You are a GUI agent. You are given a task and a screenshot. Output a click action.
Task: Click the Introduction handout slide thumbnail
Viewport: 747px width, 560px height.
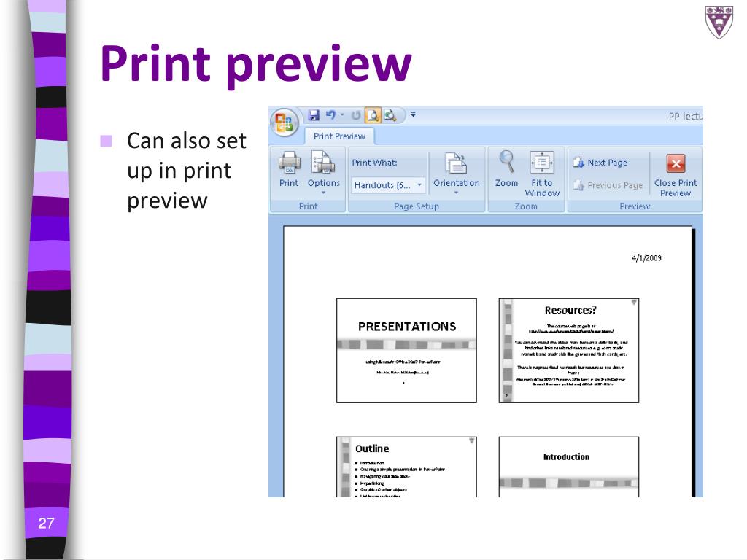pos(569,467)
